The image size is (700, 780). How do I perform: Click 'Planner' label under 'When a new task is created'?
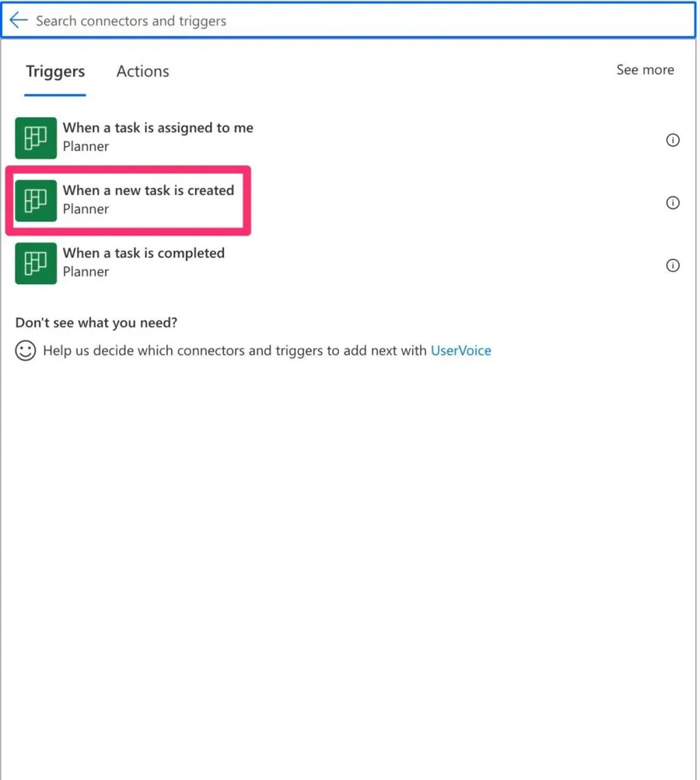click(86, 209)
